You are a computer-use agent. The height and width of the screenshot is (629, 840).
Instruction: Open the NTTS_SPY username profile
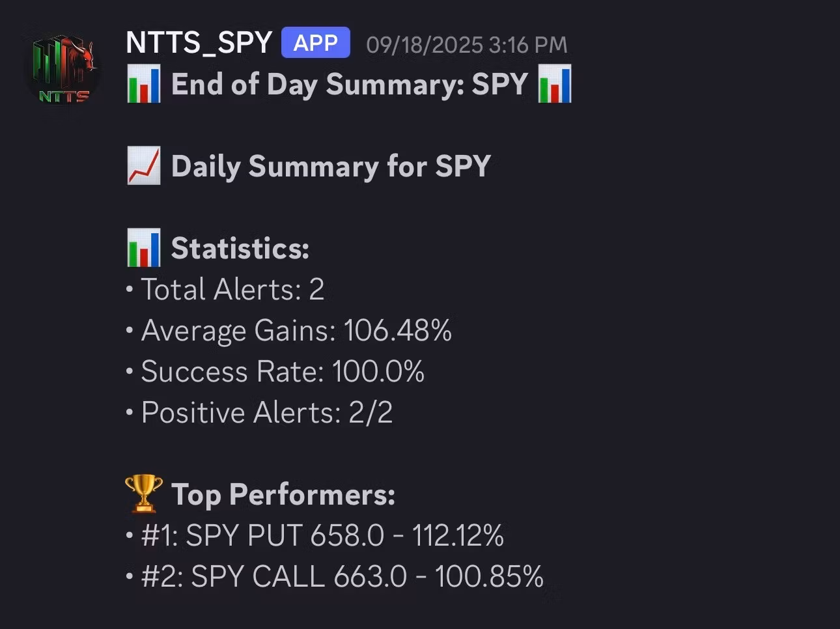(x=199, y=43)
